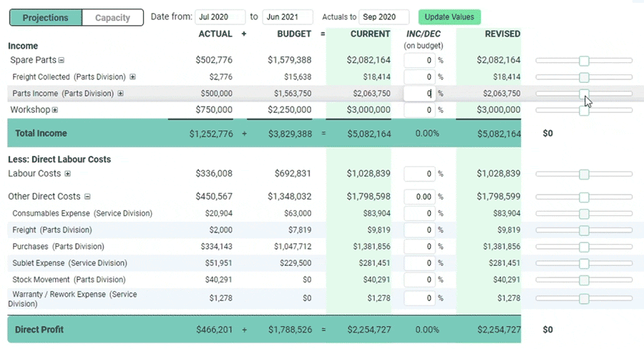Click the Purchases slider handle
The height and width of the screenshot is (349, 644).
pyautogui.click(x=584, y=247)
